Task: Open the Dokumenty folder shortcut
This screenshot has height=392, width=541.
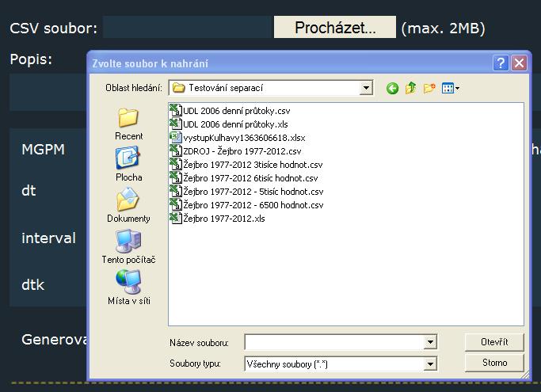Action: 128,205
